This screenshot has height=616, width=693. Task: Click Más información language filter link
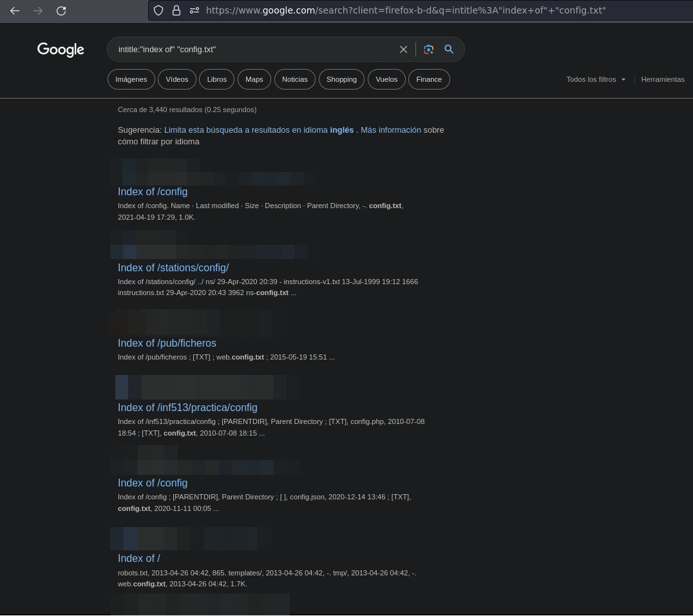pyautogui.click(x=390, y=130)
